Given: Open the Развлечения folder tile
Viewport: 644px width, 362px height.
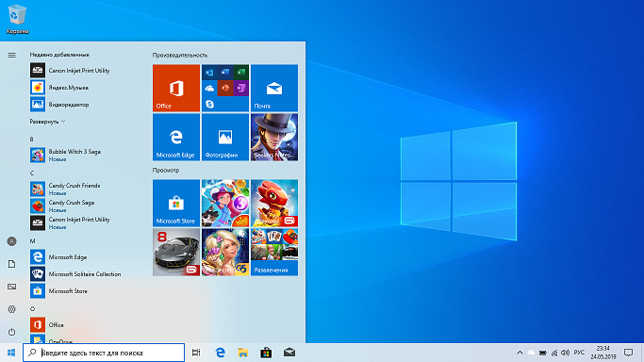Looking at the screenshot, I should click(274, 252).
